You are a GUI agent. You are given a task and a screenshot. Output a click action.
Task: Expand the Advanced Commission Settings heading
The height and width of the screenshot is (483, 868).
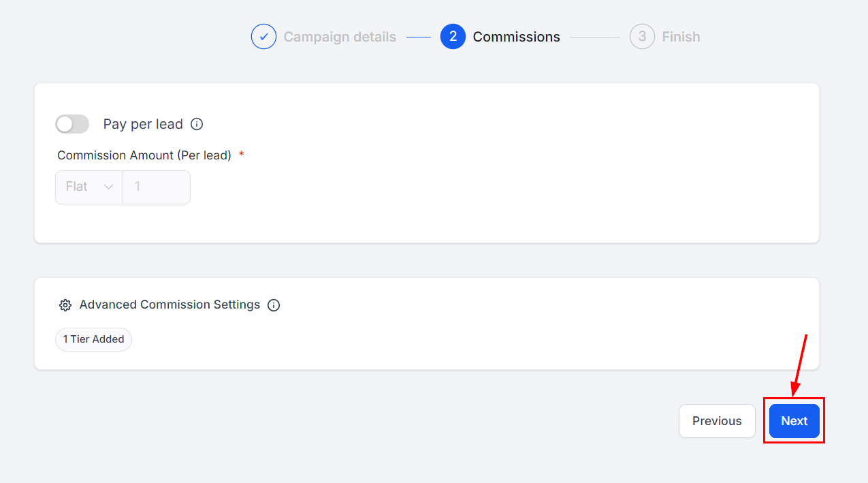170,305
